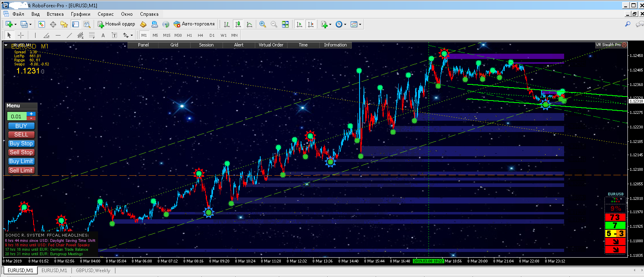The height and width of the screenshot is (277, 644).
Task: Switch to GBPUSD,Weekly chart tab
Action: point(93,271)
